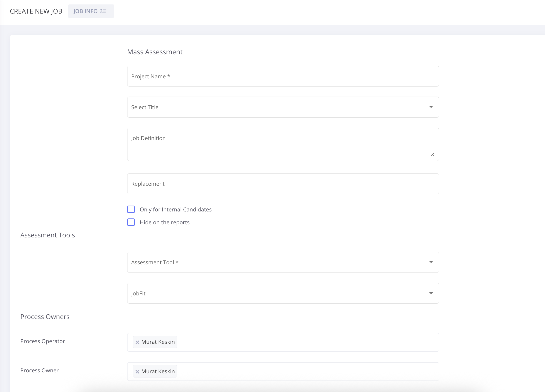
Task: Click the Job Definition resize handle
Action: coord(432,155)
